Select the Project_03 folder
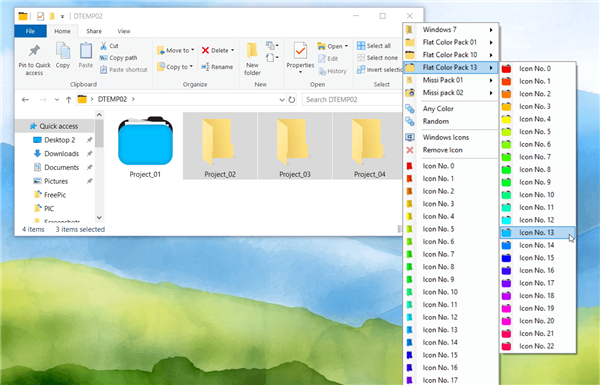Image resolution: width=600 pixels, height=385 pixels. [x=295, y=146]
